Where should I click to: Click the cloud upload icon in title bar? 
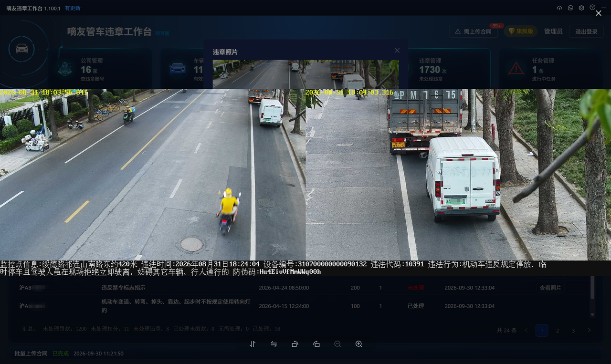click(559, 8)
